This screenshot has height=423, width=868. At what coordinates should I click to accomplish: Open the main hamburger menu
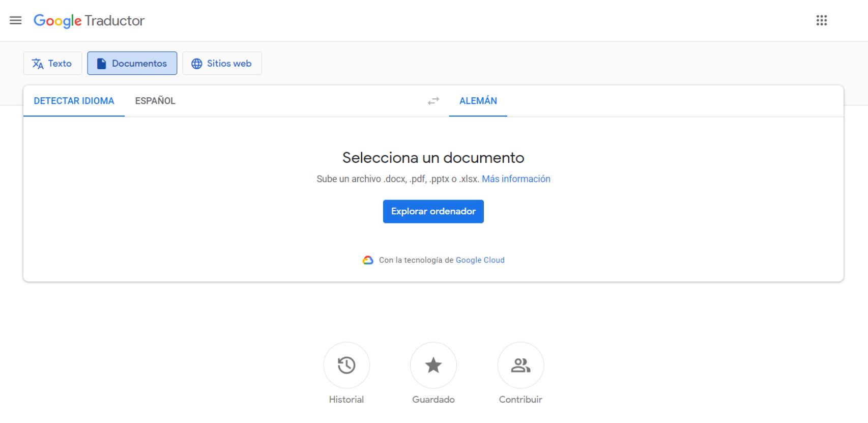point(16,20)
